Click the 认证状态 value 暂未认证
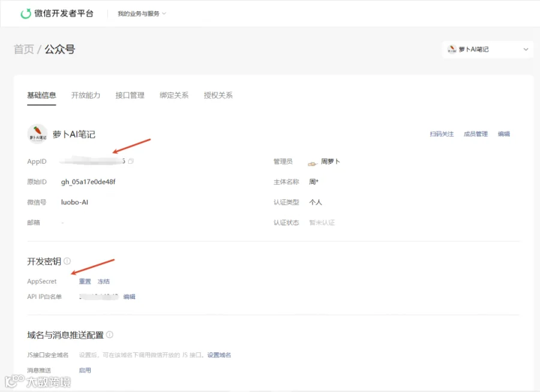 322,223
